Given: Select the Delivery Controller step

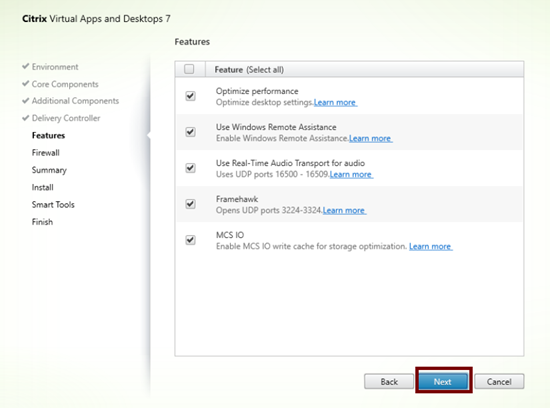Looking at the screenshot, I should coord(66,118).
